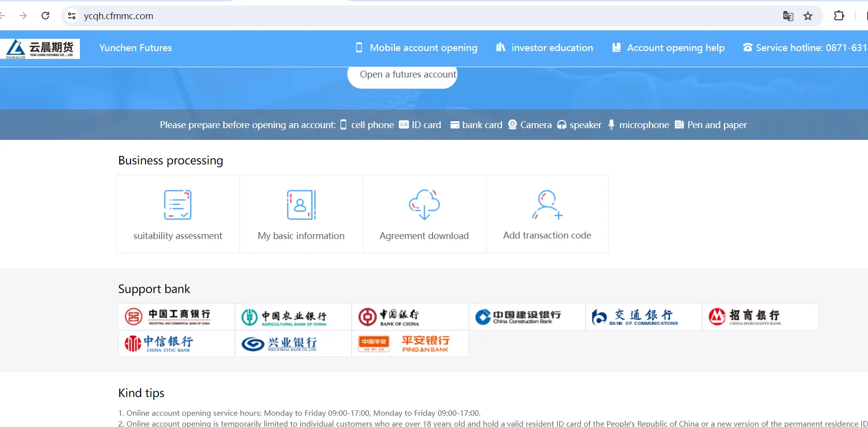
Task: Select the Ping An Bank logo
Action: click(x=410, y=344)
